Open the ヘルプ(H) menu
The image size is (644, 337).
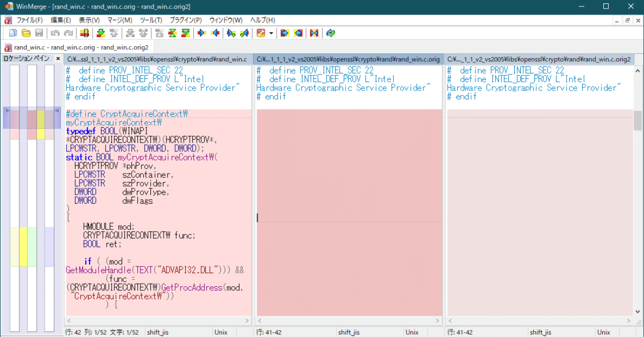coord(263,20)
